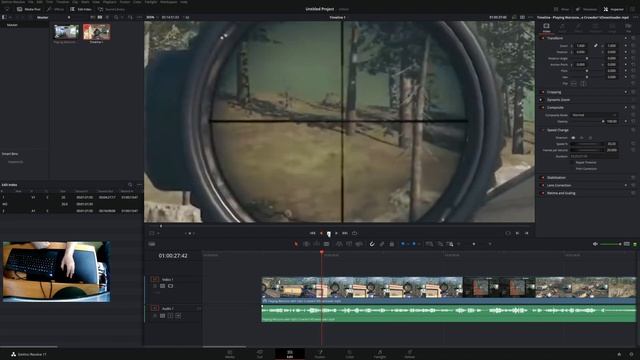This screenshot has height=360, width=640.
Task: Select the Selection Mode arrow tool
Action: (296, 244)
